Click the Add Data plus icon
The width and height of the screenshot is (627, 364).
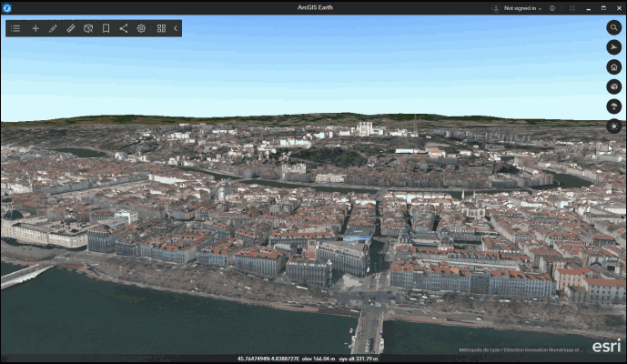click(x=35, y=28)
